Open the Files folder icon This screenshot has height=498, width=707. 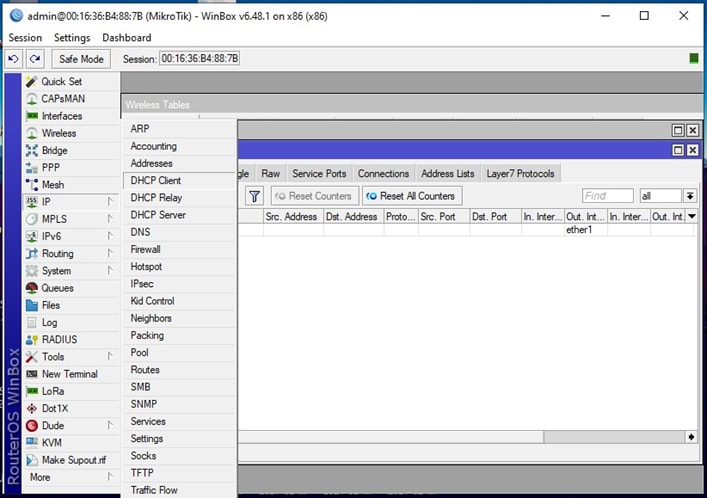click(32, 305)
